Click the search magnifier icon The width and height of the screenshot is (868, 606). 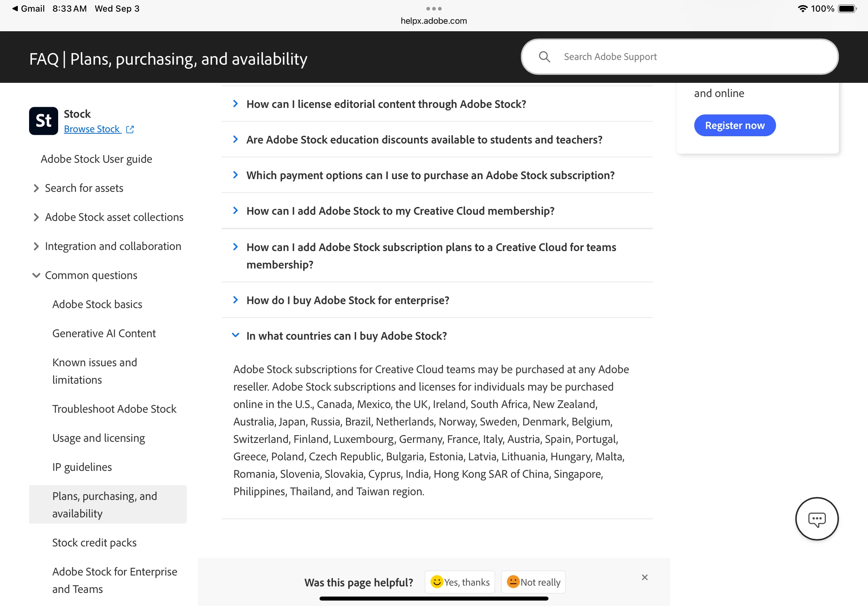coord(544,57)
